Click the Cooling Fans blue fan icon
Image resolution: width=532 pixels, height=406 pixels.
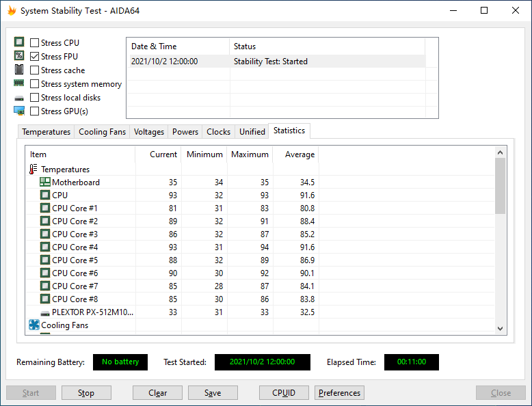34,325
